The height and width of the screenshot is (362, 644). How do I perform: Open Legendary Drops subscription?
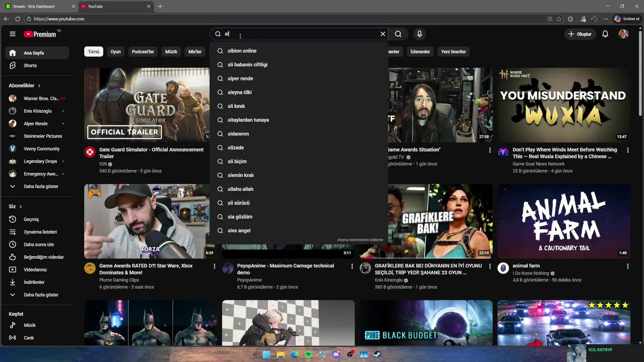pos(37,161)
